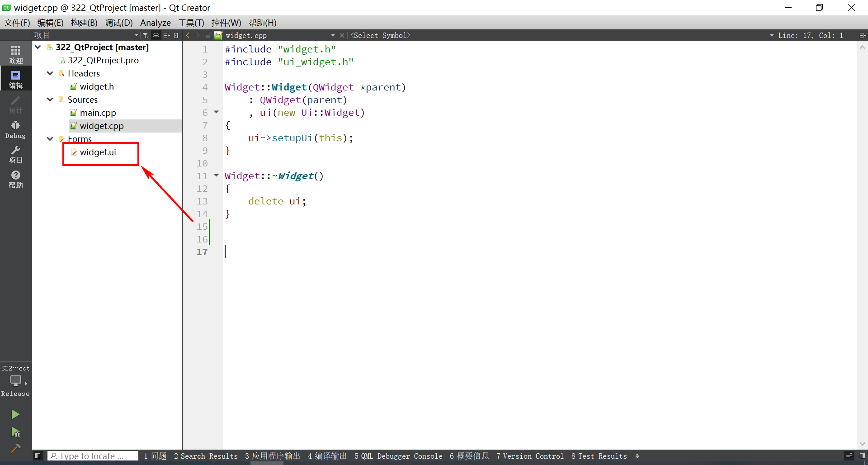Viewport: 868px width, 465px height.
Task: Open the 项目 view selector dropdown
Action: click(x=86, y=35)
